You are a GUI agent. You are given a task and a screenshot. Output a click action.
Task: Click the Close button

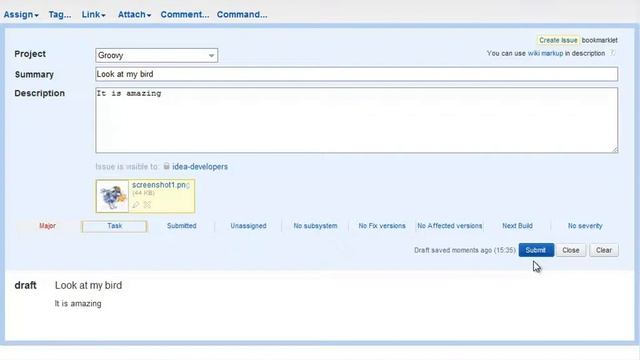[x=571, y=250]
